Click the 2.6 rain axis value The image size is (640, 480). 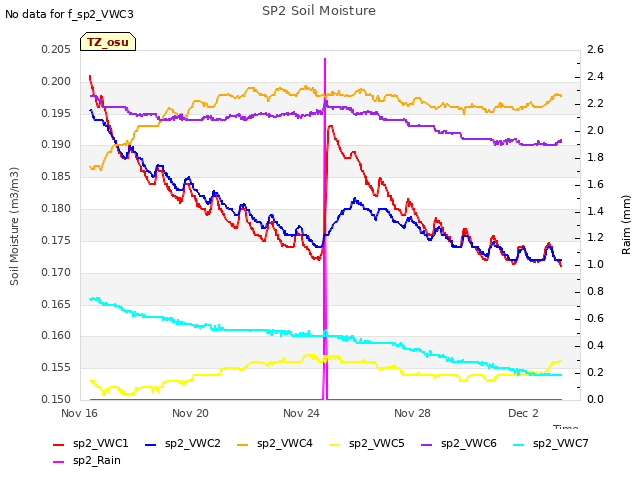595,49
